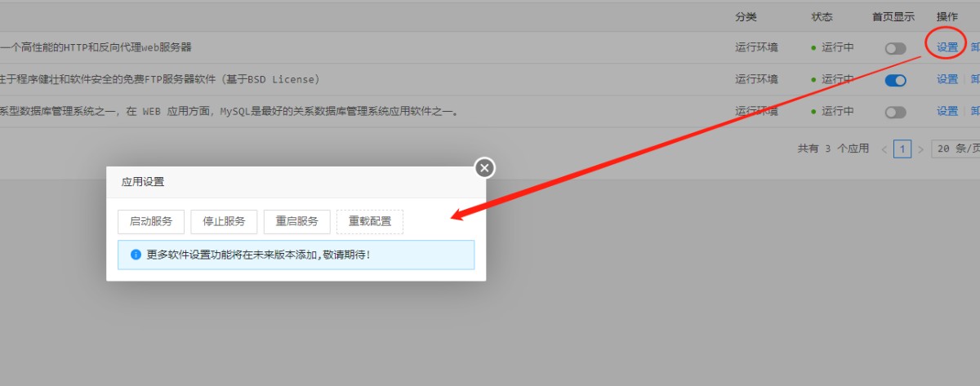Image resolution: width=980 pixels, height=386 pixels.
Task: Click the 分类 column header
Action: pos(746,16)
